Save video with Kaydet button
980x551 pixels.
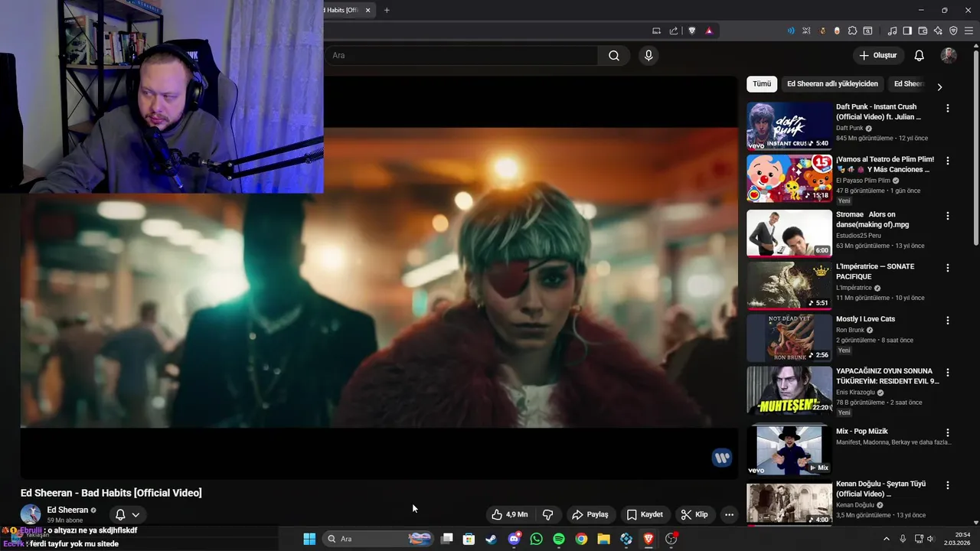[x=645, y=514]
